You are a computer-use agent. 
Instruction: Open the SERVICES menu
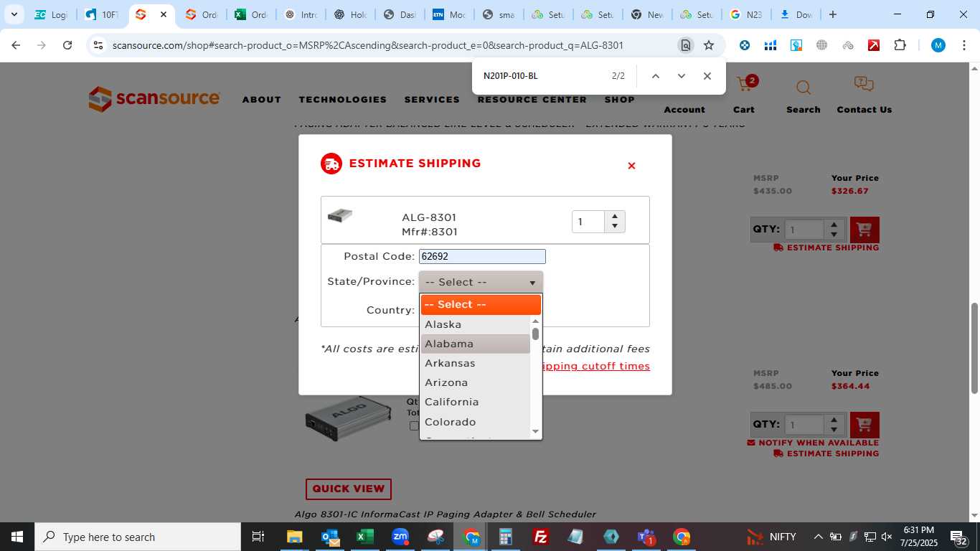point(432,100)
